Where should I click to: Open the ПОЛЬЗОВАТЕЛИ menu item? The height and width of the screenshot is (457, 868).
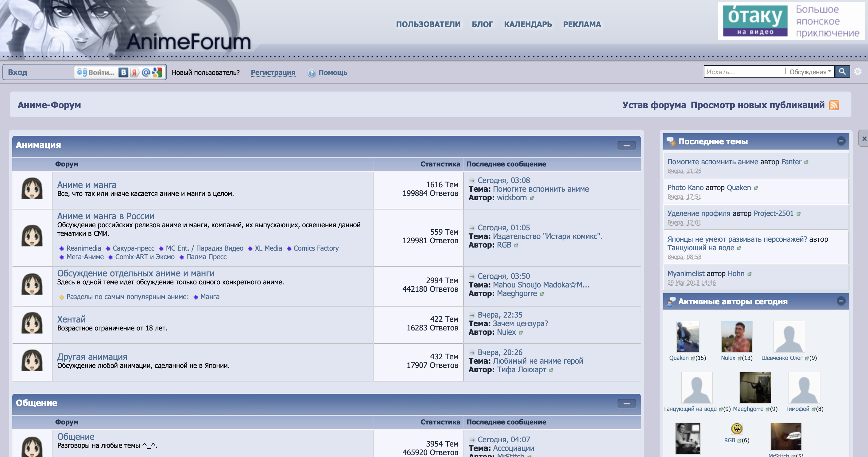click(x=428, y=24)
